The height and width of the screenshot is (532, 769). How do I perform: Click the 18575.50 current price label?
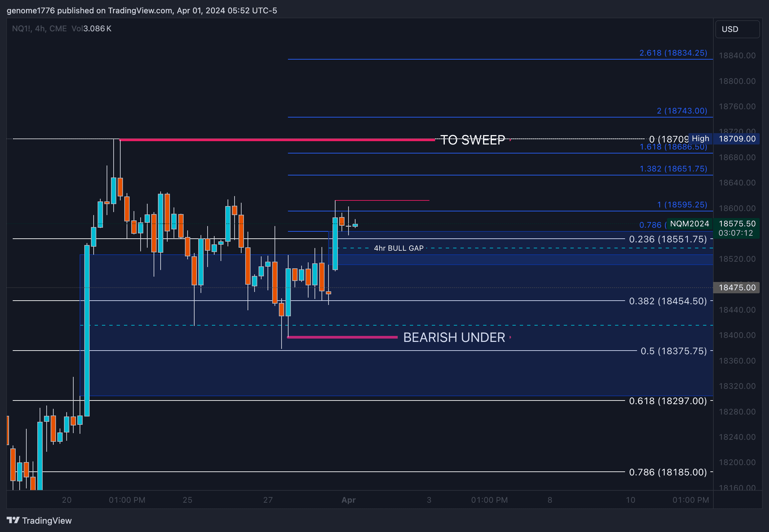point(737,224)
